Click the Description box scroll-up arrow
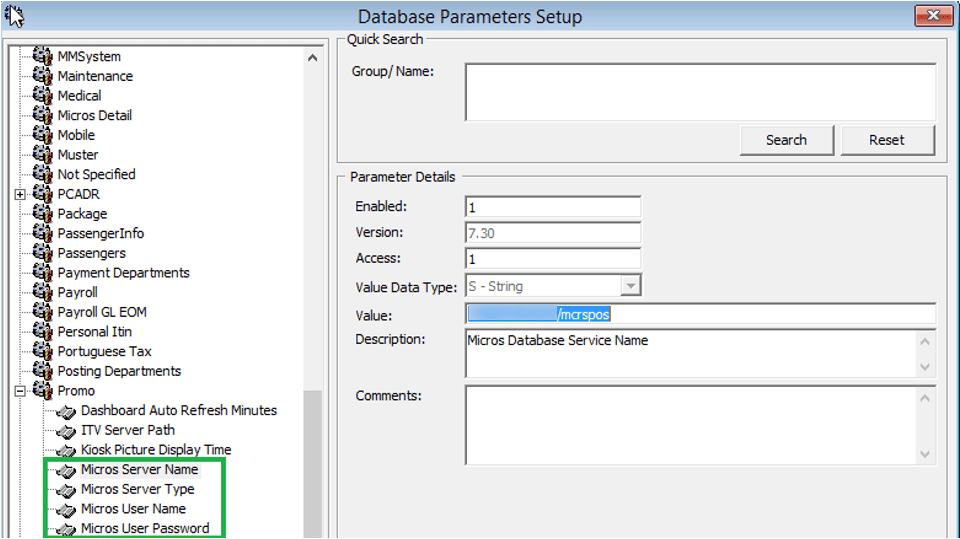The height and width of the screenshot is (539, 960). pos(925,341)
